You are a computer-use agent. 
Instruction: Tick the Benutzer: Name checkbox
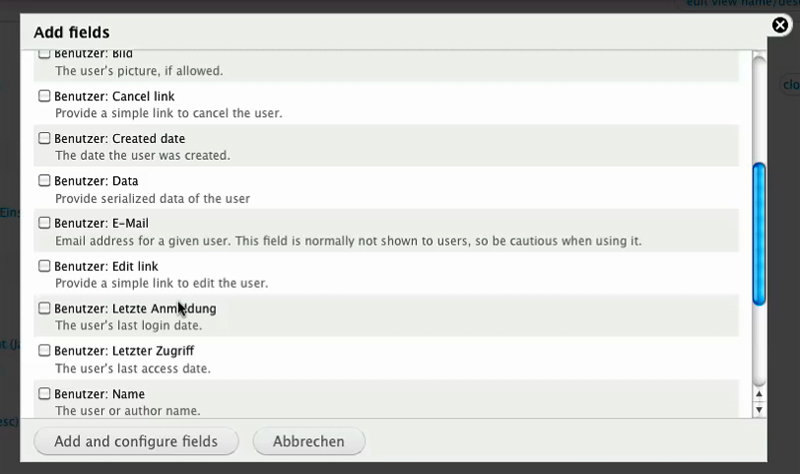click(44, 394)
